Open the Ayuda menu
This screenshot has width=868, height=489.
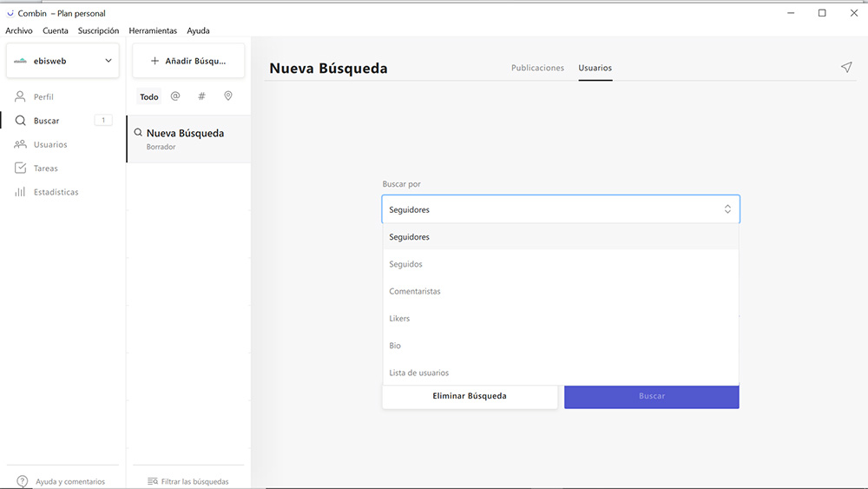198,30
